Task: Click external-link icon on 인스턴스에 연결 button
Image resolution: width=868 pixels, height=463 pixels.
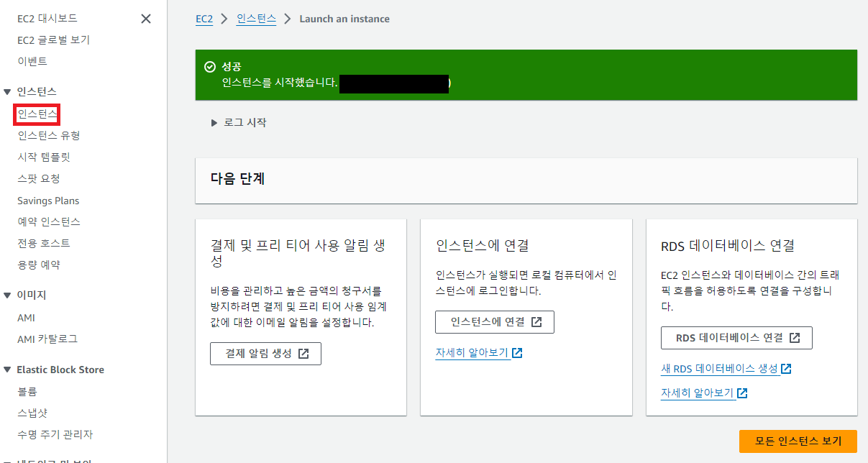Action: (x=536, y=322)
